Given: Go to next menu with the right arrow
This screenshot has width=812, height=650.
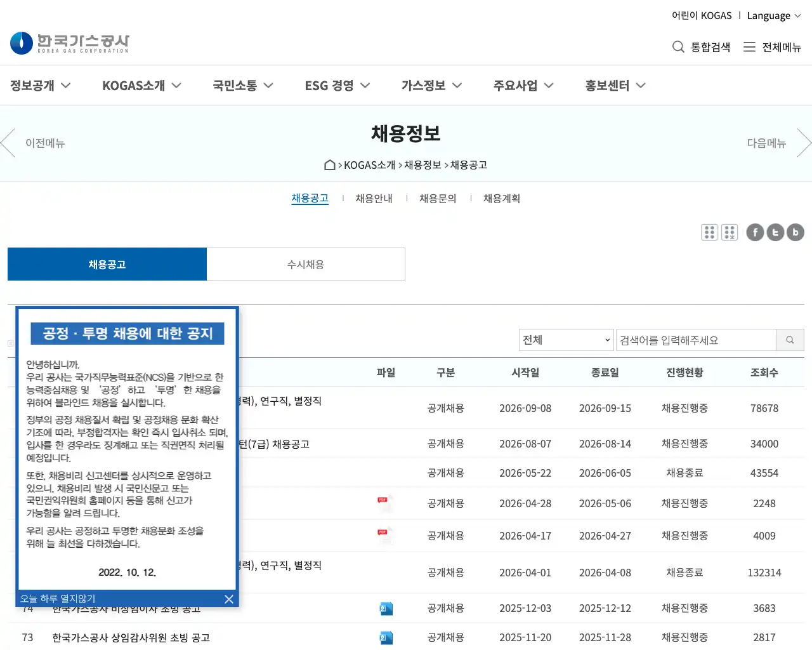Looking at the screenshot, I should (x=804, y=143).
